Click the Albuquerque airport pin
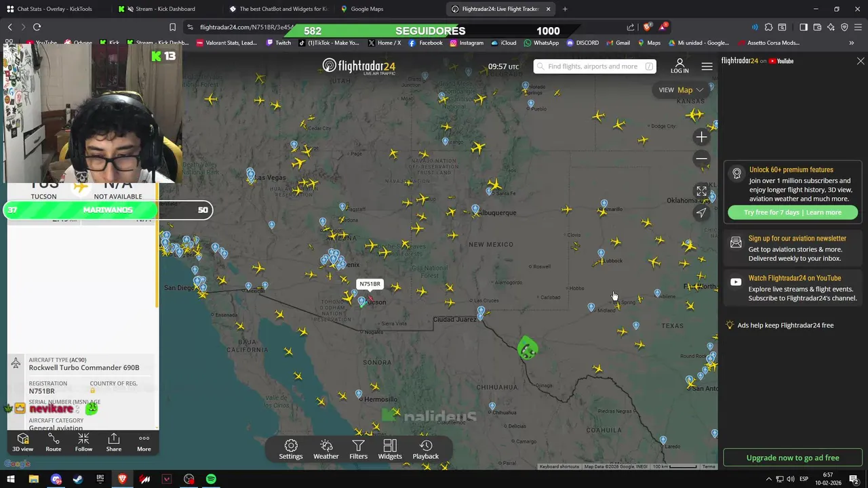 (x=475, y=209)
